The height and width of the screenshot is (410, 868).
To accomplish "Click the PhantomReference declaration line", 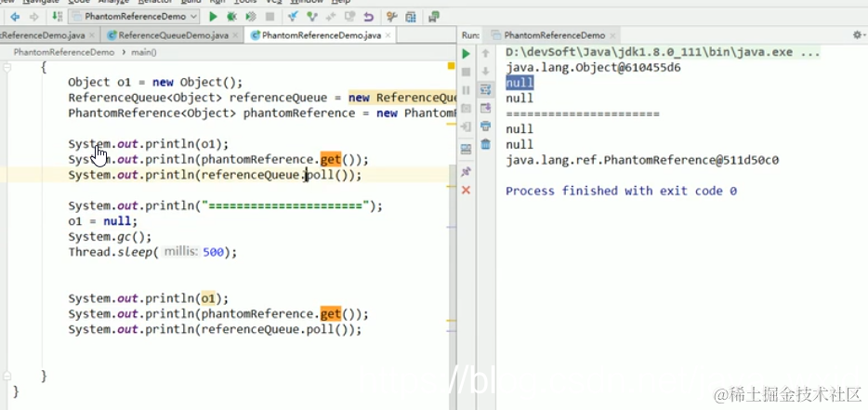I will coord(261,113).
